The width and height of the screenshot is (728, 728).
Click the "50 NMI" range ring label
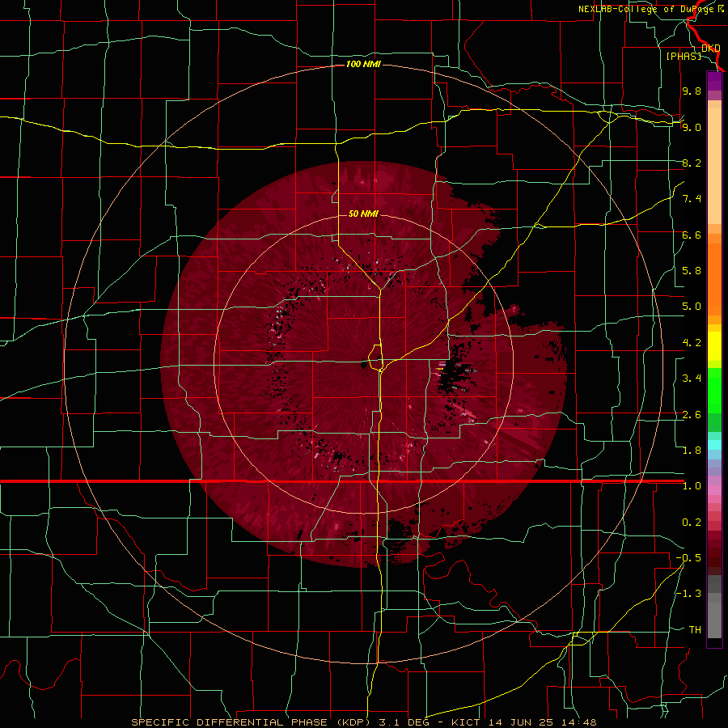[363, 214]
